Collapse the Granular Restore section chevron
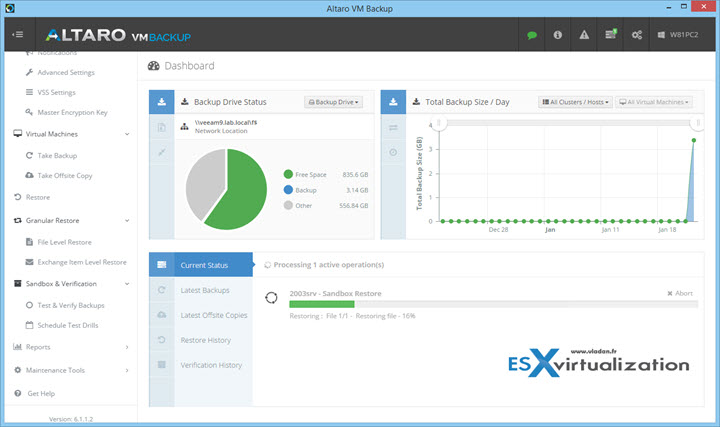Screen dimensions: 720x427 [127, 220]
